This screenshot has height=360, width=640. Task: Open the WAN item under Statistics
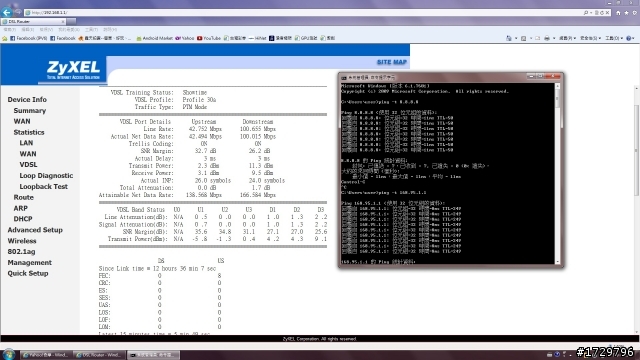tap(28, 154)
